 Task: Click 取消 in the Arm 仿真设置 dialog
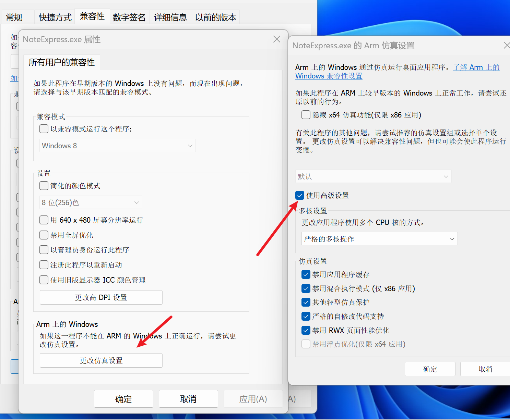(x=485, y=369)
